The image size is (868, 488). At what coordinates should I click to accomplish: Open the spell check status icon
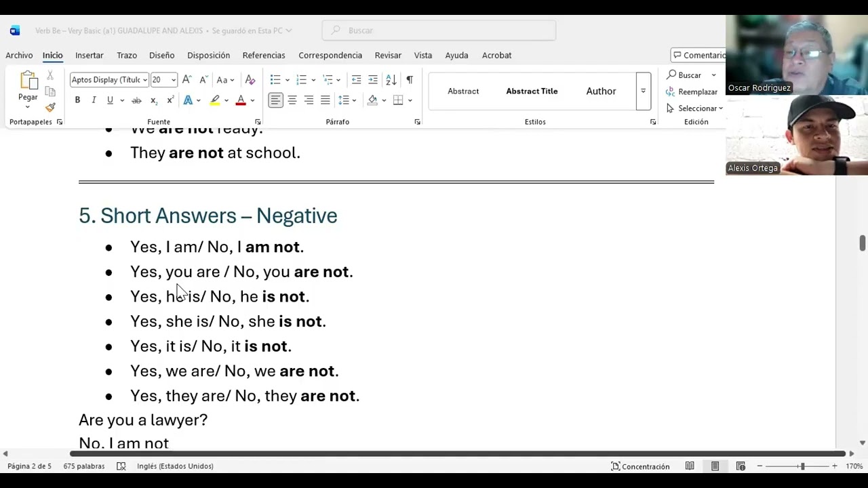pyautogui.click(x=121, y=466)
